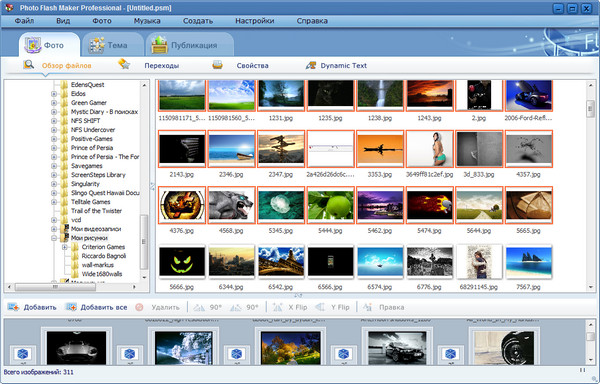Image resolution: width=600 pixels, height=384 pixels.
Task: Select thumbnail 4568.jpg
Action: click(231, 205)
